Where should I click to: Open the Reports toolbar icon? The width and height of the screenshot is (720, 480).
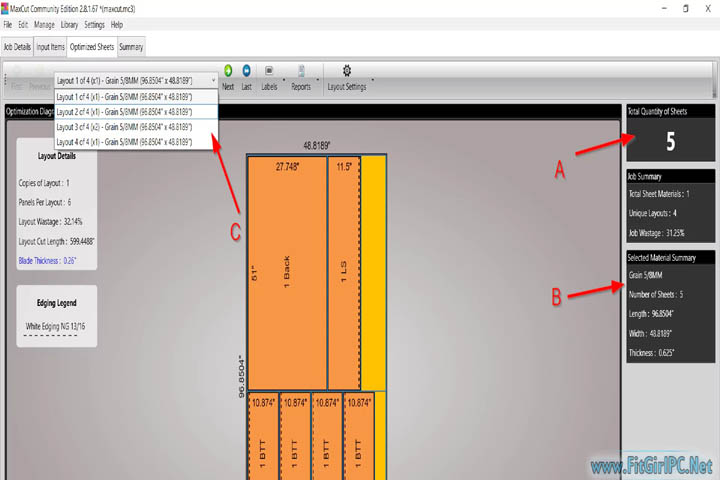point(301,70)
